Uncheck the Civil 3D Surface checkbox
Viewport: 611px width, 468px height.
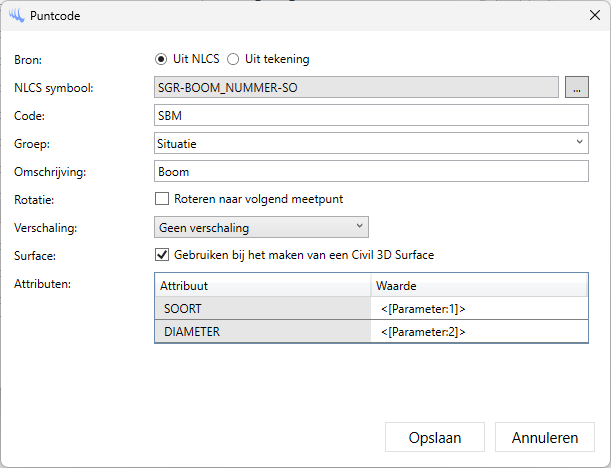(x=162, y=255)
